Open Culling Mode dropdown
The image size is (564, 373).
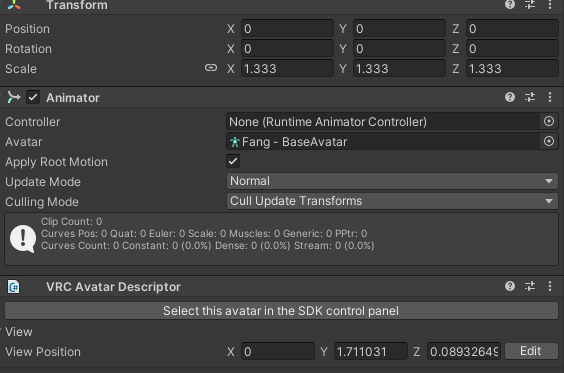point(392,201)
